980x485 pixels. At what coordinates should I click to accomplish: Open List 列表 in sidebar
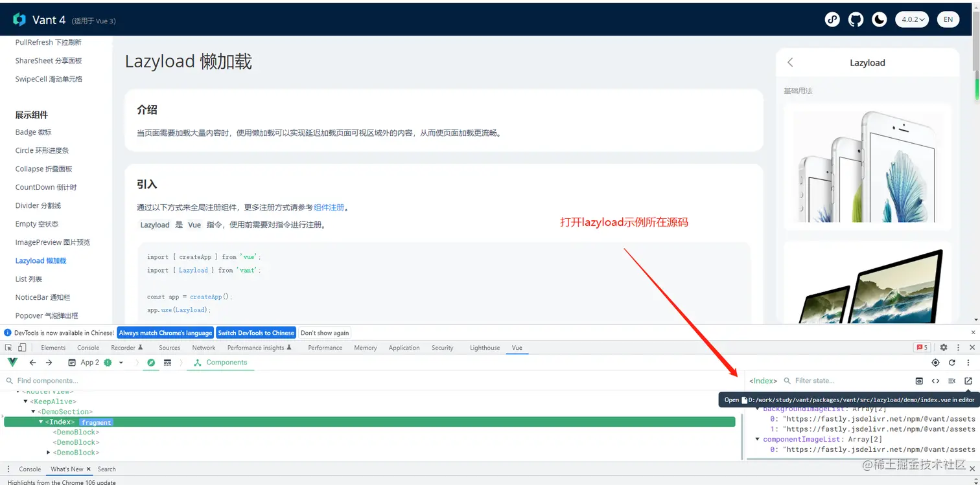click(x=29, y=279)
